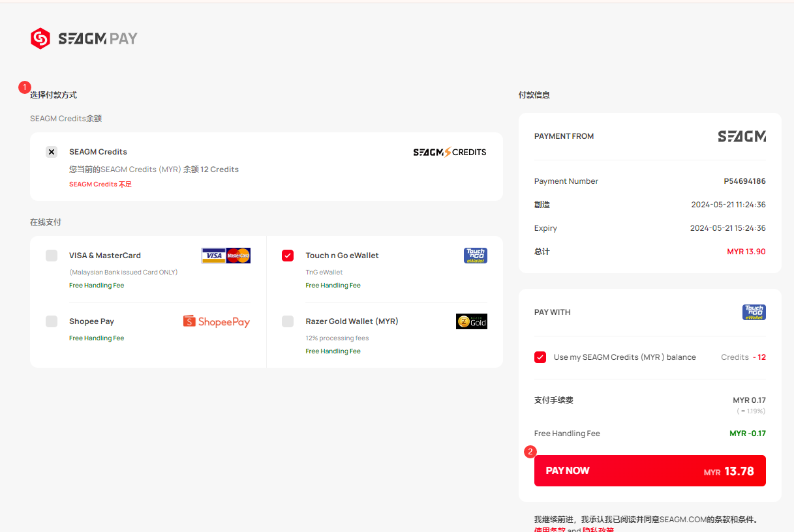This screenshot has width=794, height=532.
Task: Click the 'PAYMENT FROM' header text
Action: (x=564, y=136)
